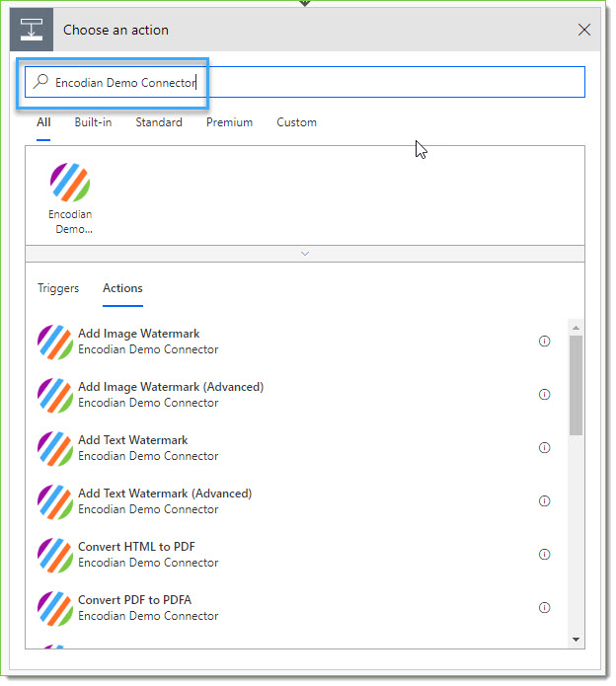Click the Encodian Demo... connector label

coord(70,222)
